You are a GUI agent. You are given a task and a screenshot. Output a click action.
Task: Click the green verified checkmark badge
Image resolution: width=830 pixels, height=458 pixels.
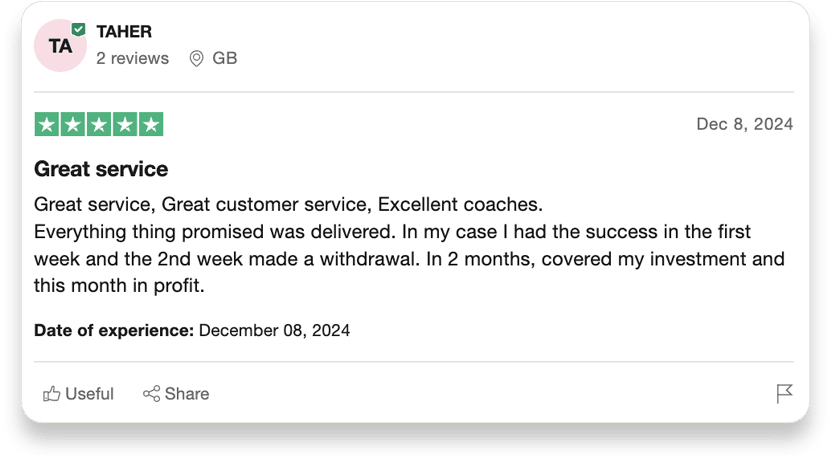pos(79,30)
